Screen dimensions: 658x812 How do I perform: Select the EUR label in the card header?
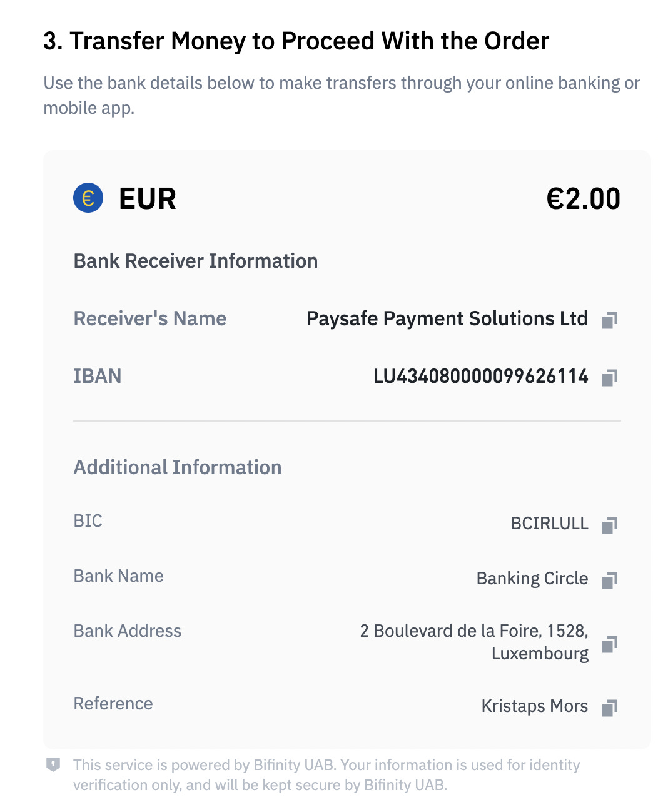tap(146, 199)
